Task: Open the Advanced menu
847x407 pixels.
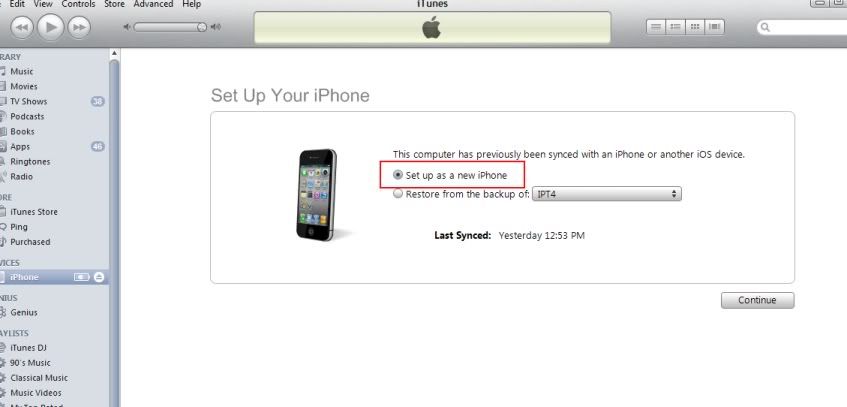Action: (x=153, y=4)
